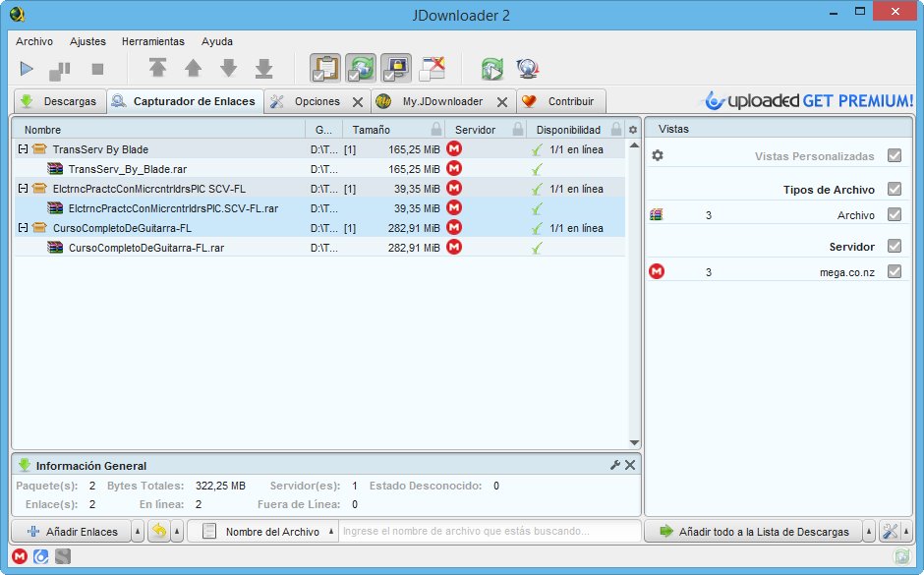The height and width of the screenshot is (575, 924).
Task: Switch to Capturador de Enlaces tab
Action: point(185,101)
